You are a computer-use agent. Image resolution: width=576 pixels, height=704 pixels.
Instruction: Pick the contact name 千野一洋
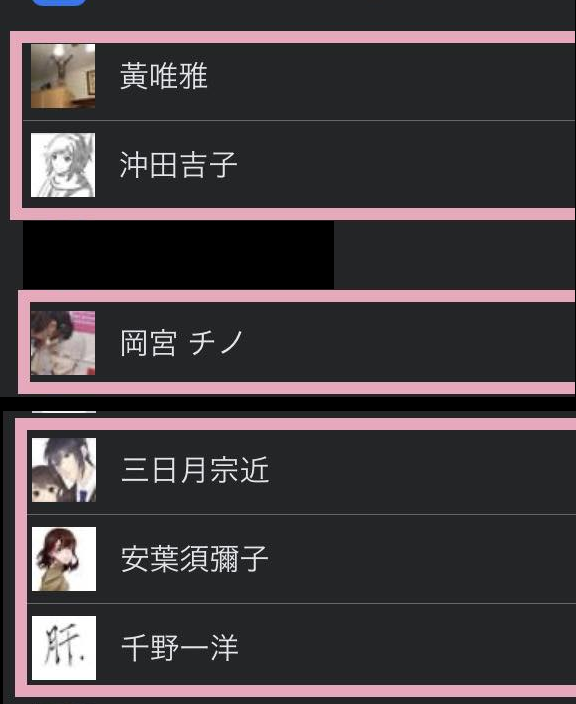pyautogui.click(x=180, y=647)
